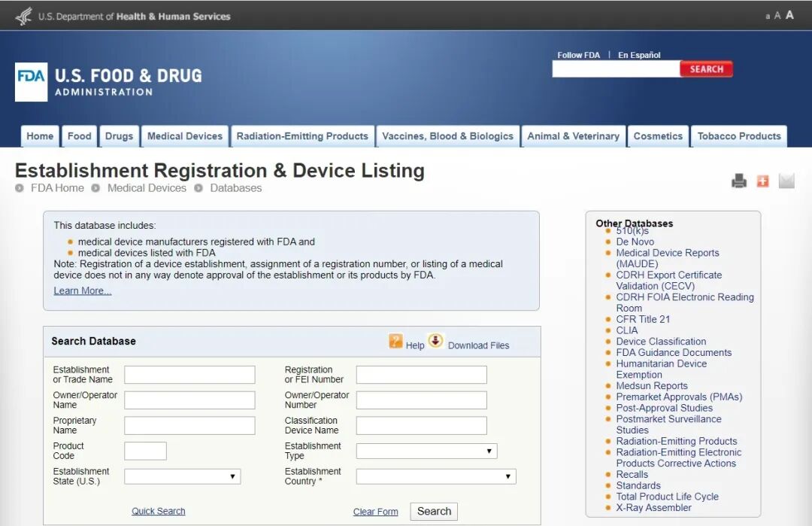Open Postmarket Surveillance Studies link
The width and height of the screenshot is (812, 526).
pyautogui.click(x=668, y=424)
